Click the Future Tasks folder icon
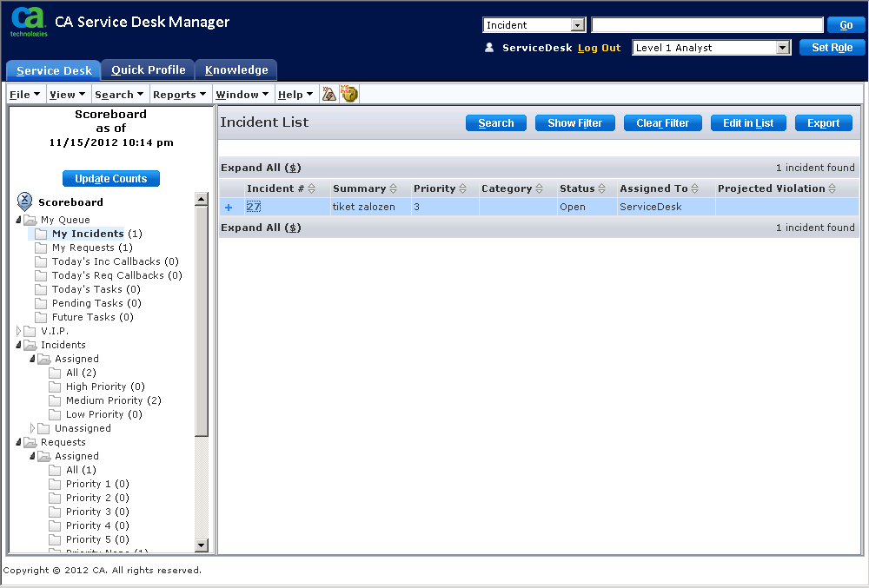 pos(41,317)
